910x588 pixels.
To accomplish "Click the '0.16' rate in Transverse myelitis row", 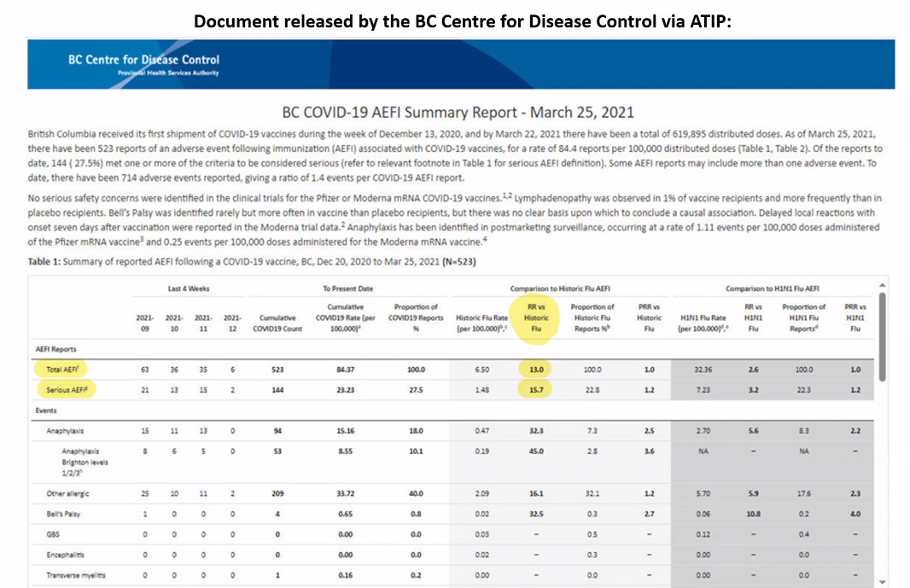I will click(x=346, y=575).
